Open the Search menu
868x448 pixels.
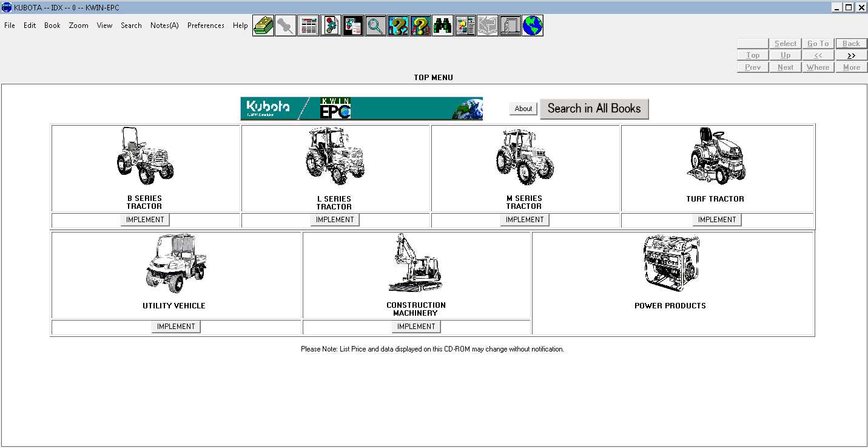(x=131, y=25)
